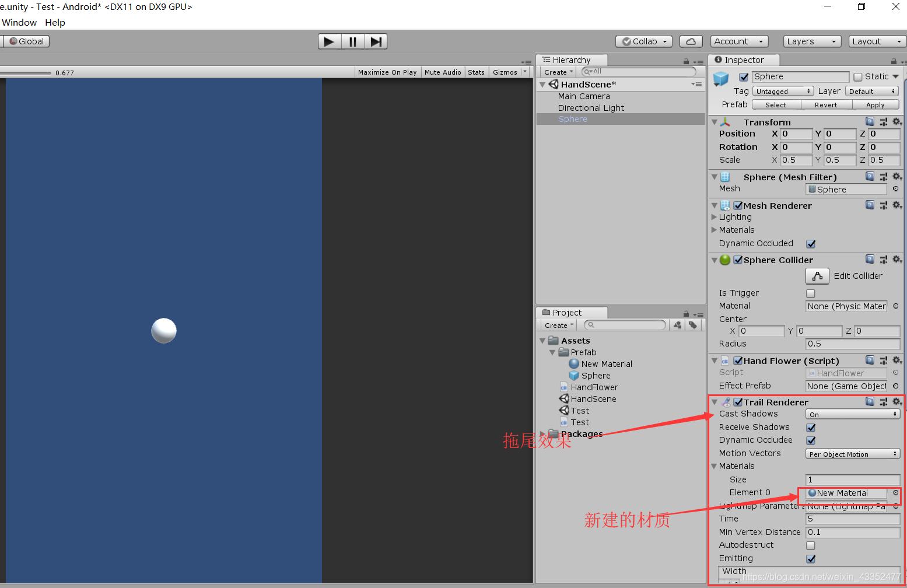Toggle Sphere object active checkbox
This screenshot has width=907, height=588.
pyautogui.click(x=744, y=77)
